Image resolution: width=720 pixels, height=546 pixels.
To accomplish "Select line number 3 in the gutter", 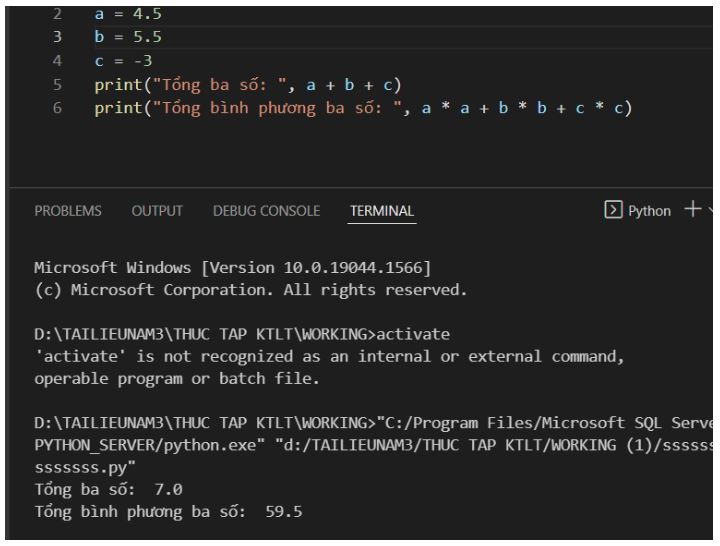I will [58, 39].
